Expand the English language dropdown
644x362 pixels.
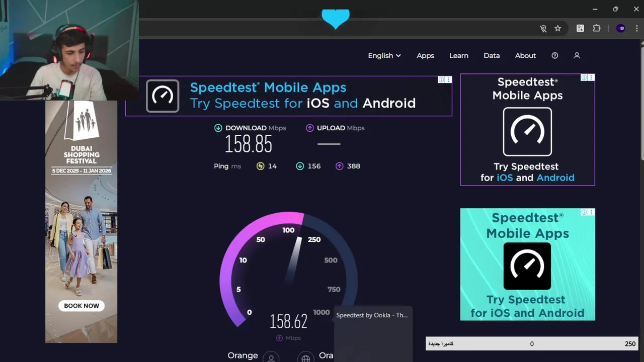pos(384,56)
